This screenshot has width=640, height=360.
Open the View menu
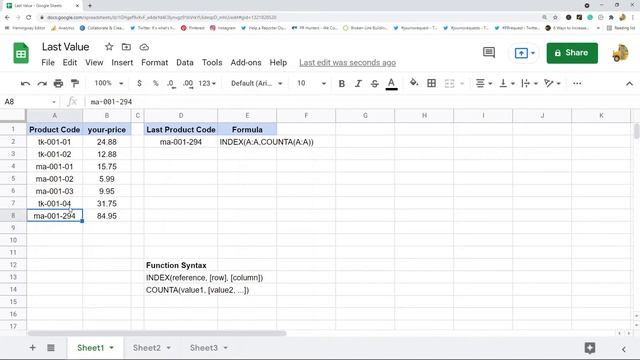coord(94,62)
